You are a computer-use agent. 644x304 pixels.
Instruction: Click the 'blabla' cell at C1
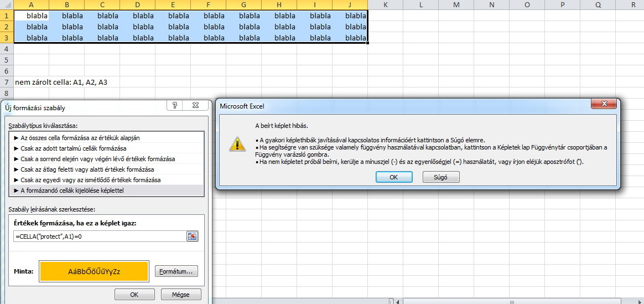click(x=102, y=16)
